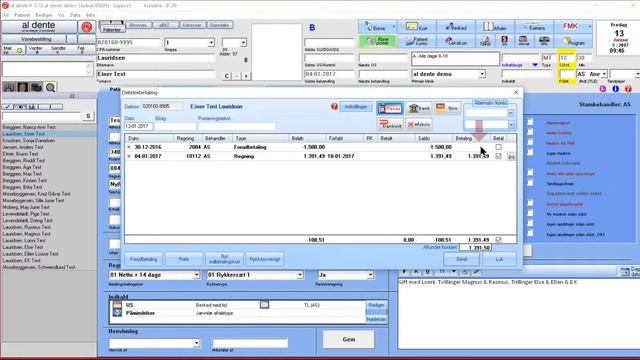Viewport: 640px width, 360px height.
Task: Select Bank payment method in Debitorbetaling
Action: [x=419, y=108]
